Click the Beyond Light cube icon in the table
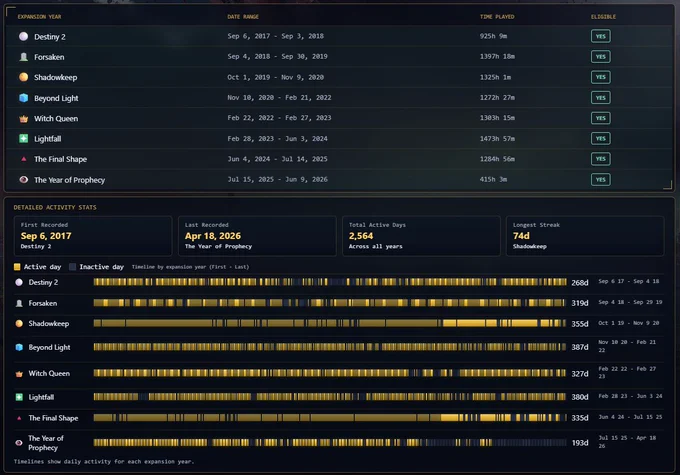The image size is (680, 475). coord(23,98)
